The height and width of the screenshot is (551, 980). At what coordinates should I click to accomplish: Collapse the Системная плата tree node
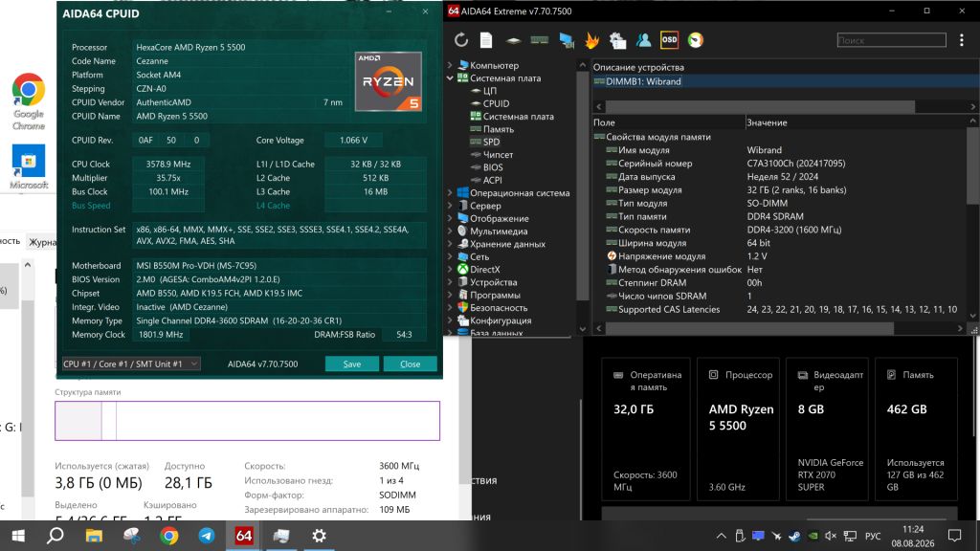450,78
